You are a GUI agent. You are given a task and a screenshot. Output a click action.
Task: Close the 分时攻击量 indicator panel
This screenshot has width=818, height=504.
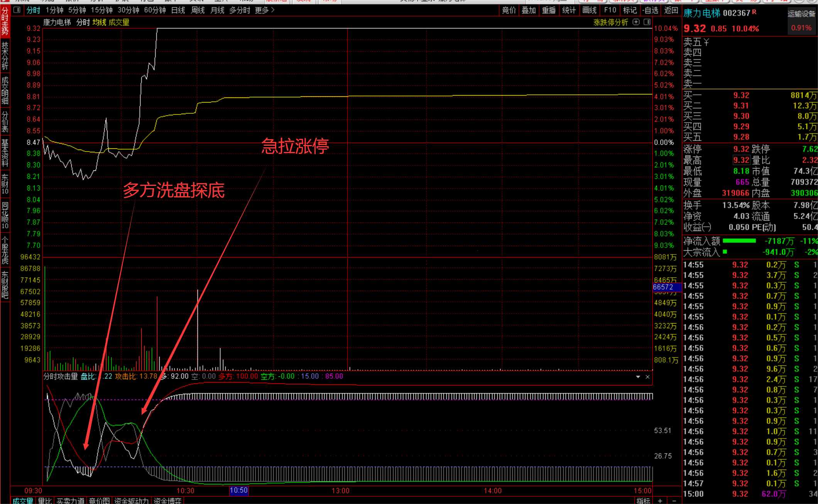tap(648, 377)
